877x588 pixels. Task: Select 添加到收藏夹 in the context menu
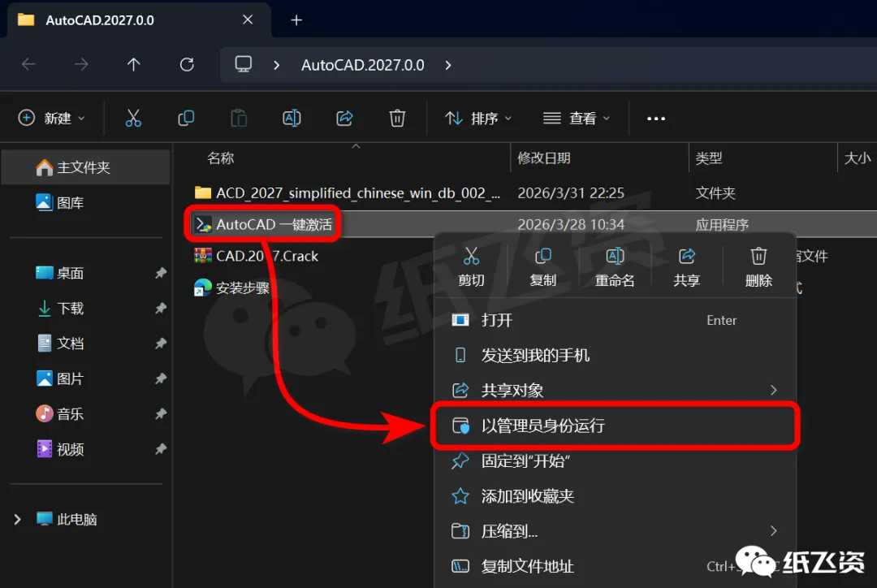coord(615,495)
